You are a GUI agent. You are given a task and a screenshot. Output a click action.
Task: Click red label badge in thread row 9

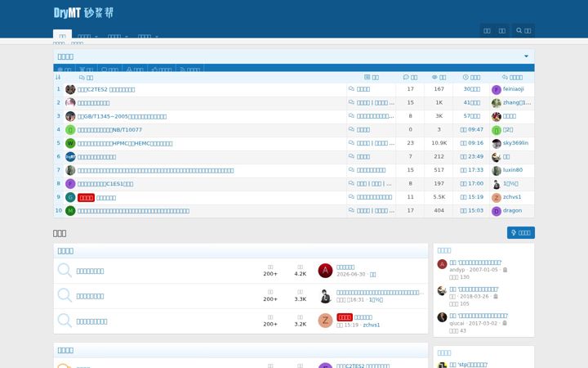point(86,198)
